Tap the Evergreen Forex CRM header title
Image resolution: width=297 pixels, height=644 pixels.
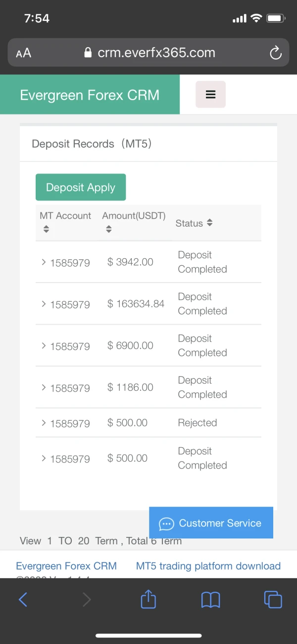pyautogui.click(x=90, y=95)
